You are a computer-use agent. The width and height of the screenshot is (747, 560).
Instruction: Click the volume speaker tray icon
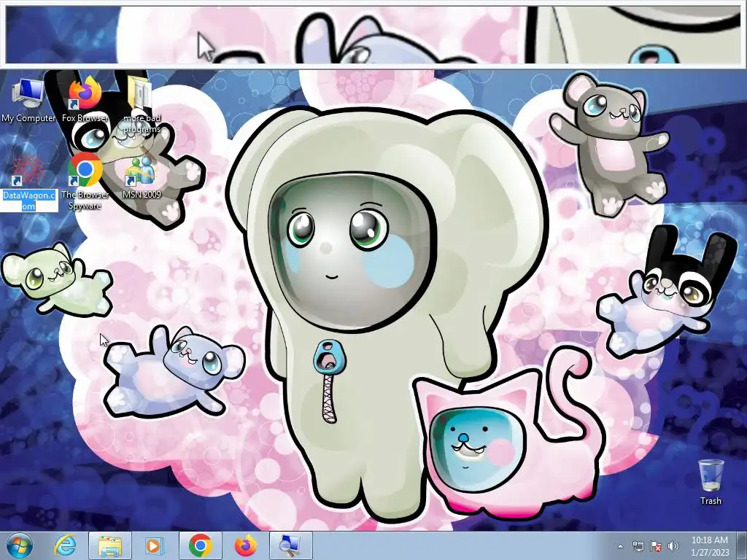tap(673, 546)
